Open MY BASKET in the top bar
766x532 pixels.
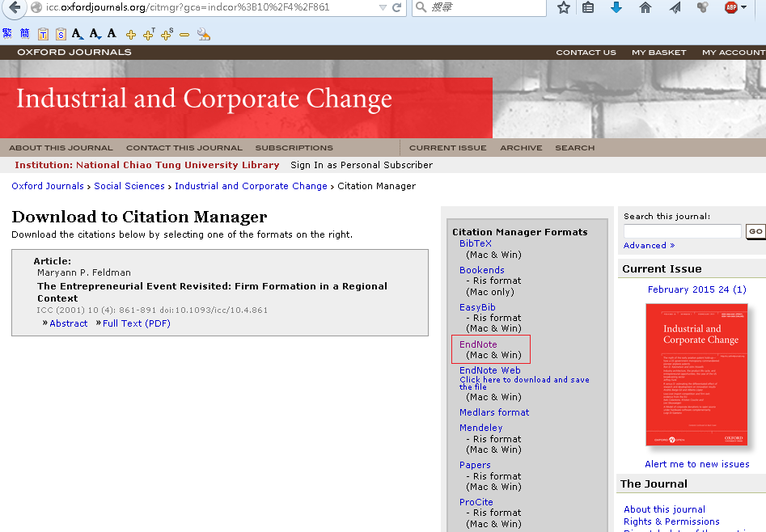(659, 53)
